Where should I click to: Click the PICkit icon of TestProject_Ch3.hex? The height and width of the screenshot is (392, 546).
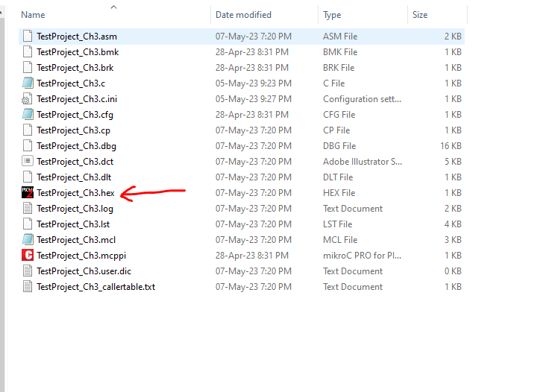(28, 193)
